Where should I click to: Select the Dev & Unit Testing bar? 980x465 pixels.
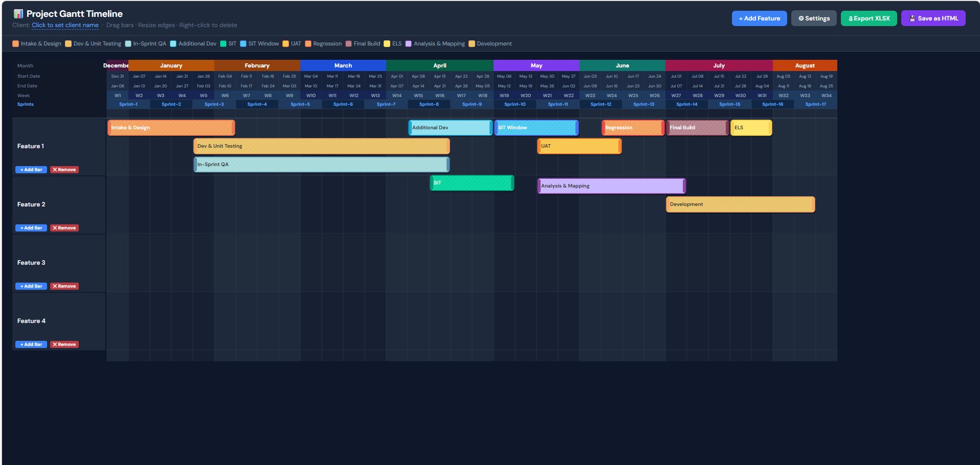coord(321,146)
